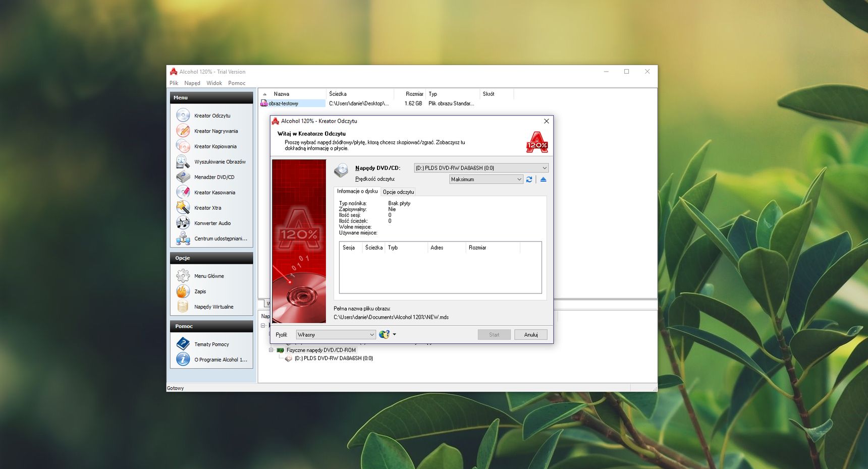The width and height of the screenshot is (868, 469).
Task: Open Tematy Pomocy help topics
Action: (211, 344)
